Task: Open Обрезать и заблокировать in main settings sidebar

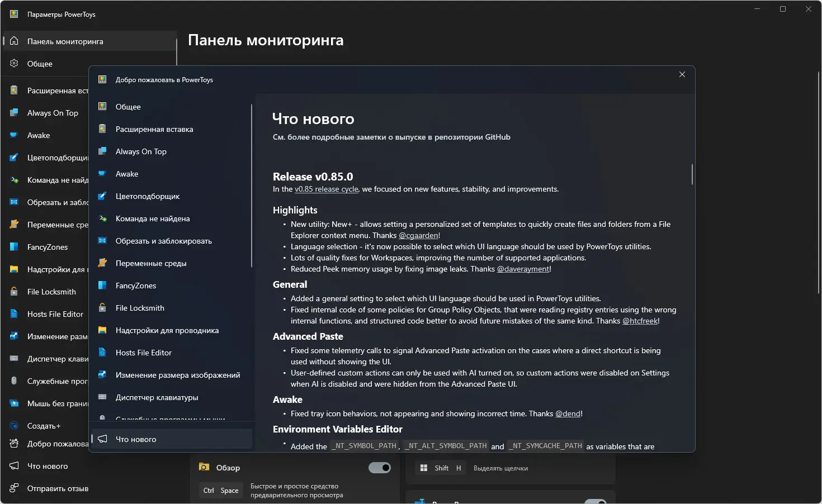Action: (46, 202)
